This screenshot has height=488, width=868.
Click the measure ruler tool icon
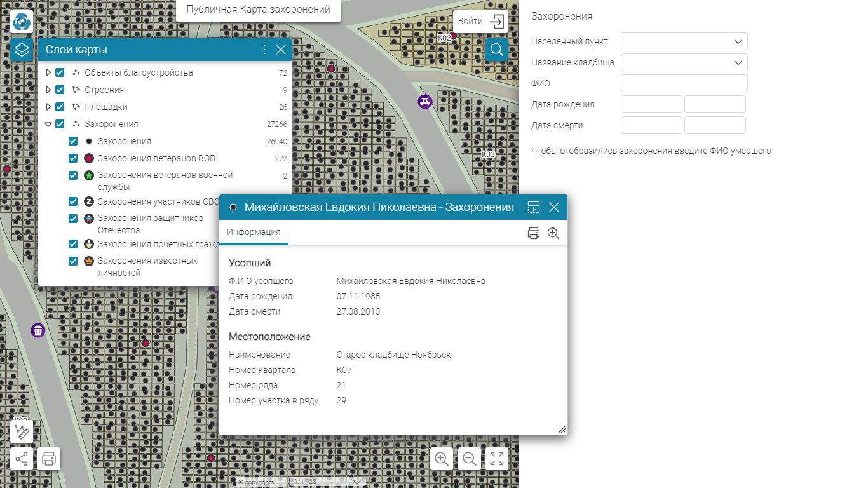point(22,432)
